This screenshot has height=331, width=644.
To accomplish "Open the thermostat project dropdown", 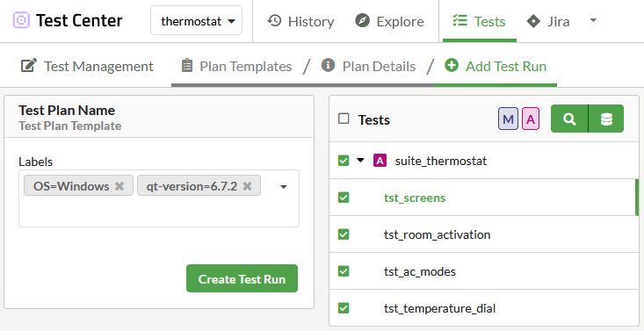I will coord(196,20).
